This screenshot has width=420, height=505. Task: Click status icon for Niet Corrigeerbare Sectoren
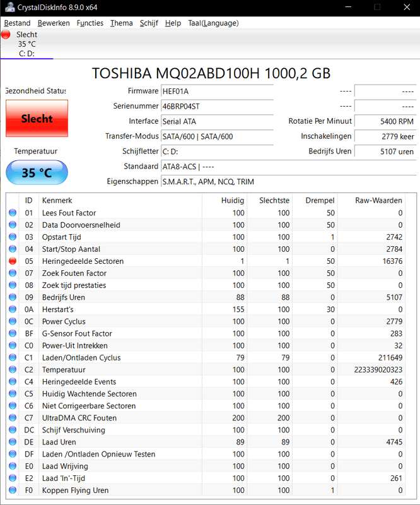(x=13, y=405)
